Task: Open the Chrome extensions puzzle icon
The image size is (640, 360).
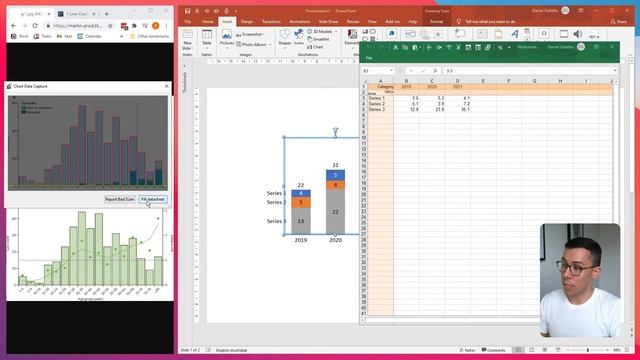Action: (134, 26)
